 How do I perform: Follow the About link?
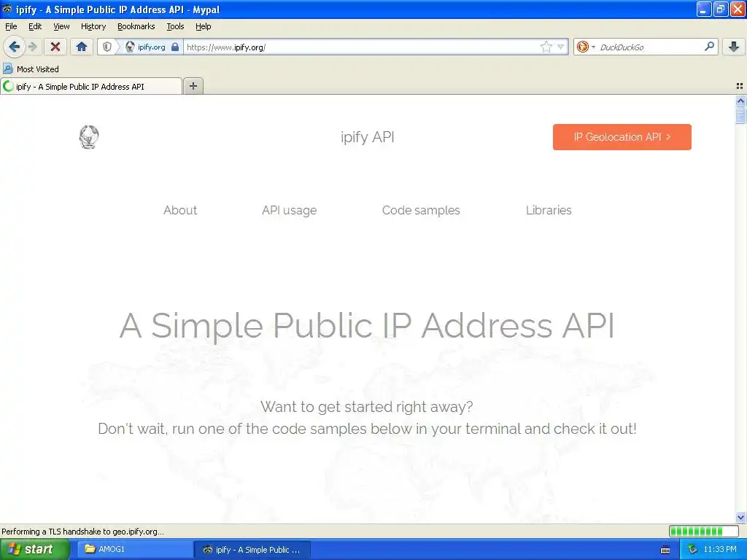180,210
